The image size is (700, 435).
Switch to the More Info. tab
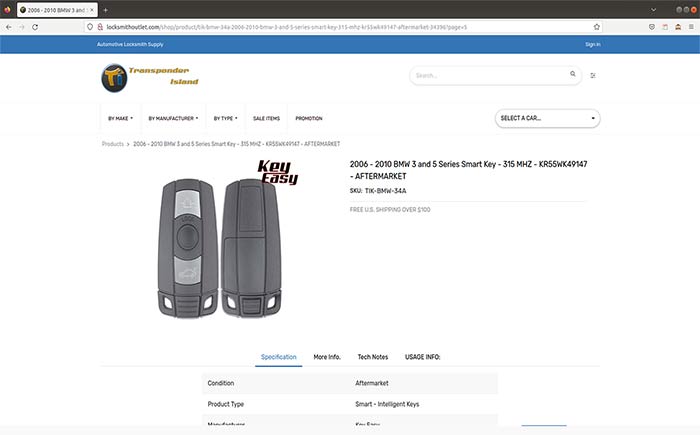tap(327, 357)
